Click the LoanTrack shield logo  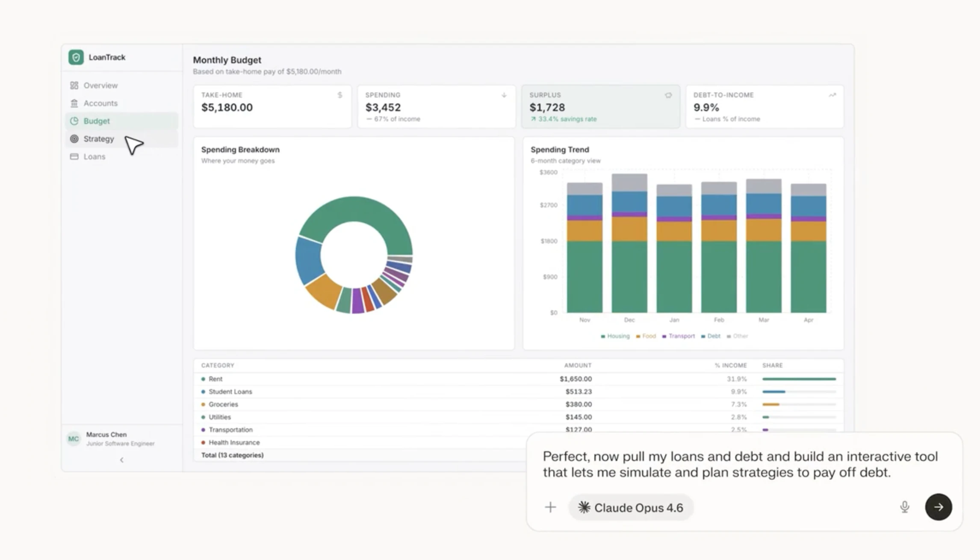point(77,57)
